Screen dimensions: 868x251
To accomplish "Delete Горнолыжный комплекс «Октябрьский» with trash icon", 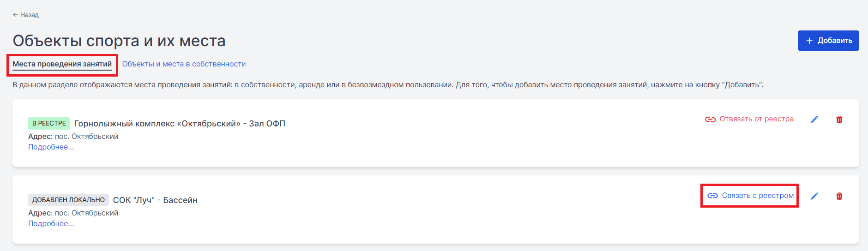I will point(839,120).
